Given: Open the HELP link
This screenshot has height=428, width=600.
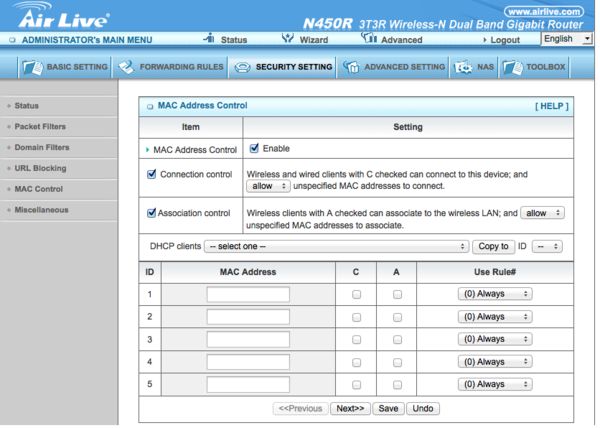Looking at the screenshot, I should pos(551,106).
